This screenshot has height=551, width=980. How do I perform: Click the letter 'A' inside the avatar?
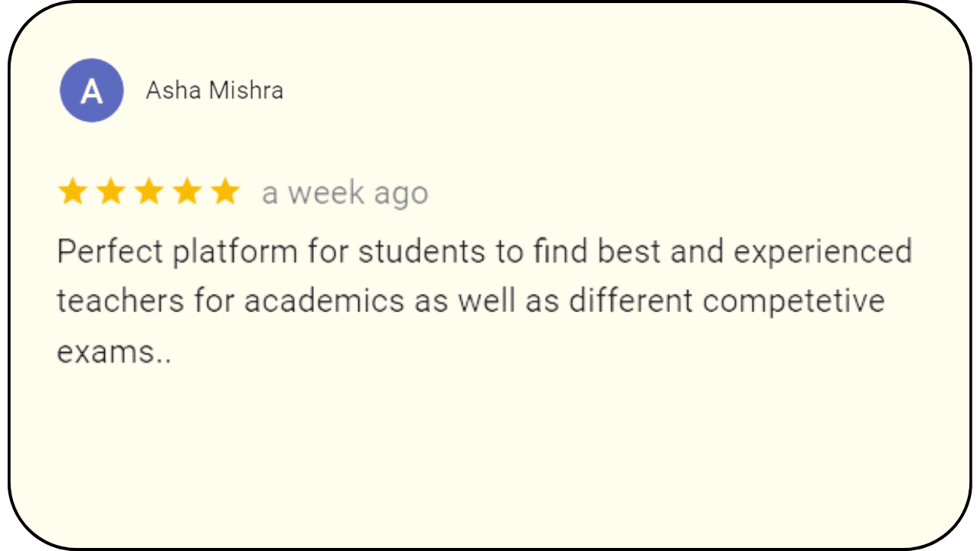[91, 91]
